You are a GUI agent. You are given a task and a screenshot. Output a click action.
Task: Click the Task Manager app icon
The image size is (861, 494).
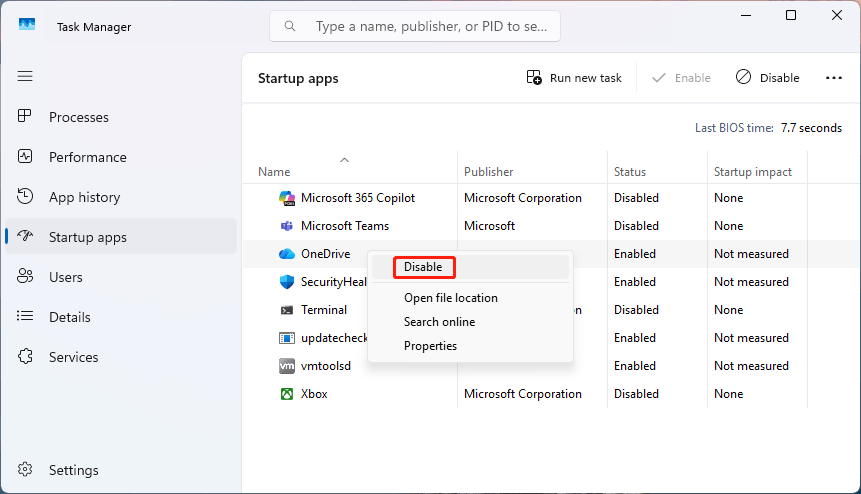pos(26,25)
